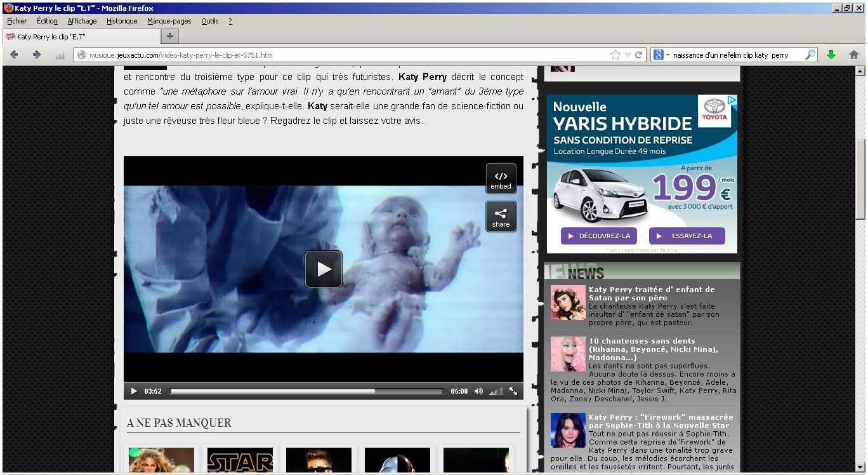
Task: Click DÉCOUVREZ-LA button in Toyota ad
Action: [598, 236]
